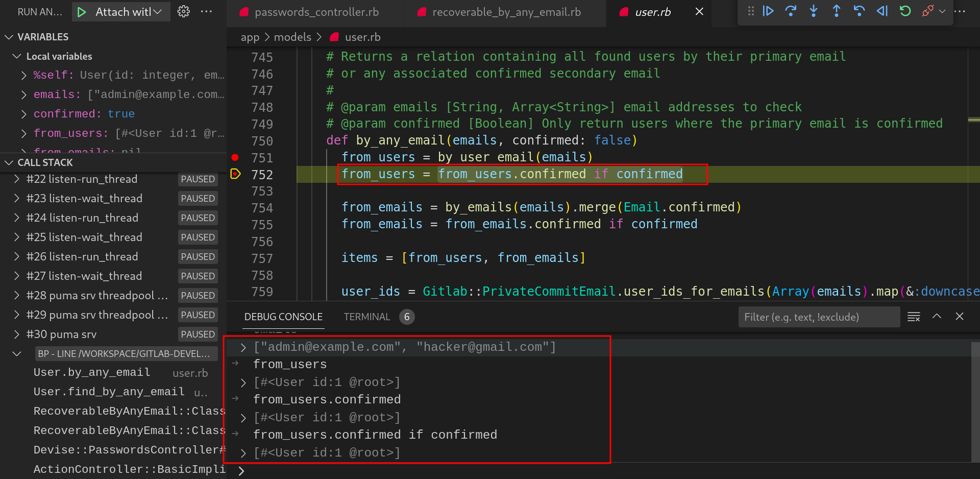Click the debug console REPL input prompt

(x=602, y=471)
